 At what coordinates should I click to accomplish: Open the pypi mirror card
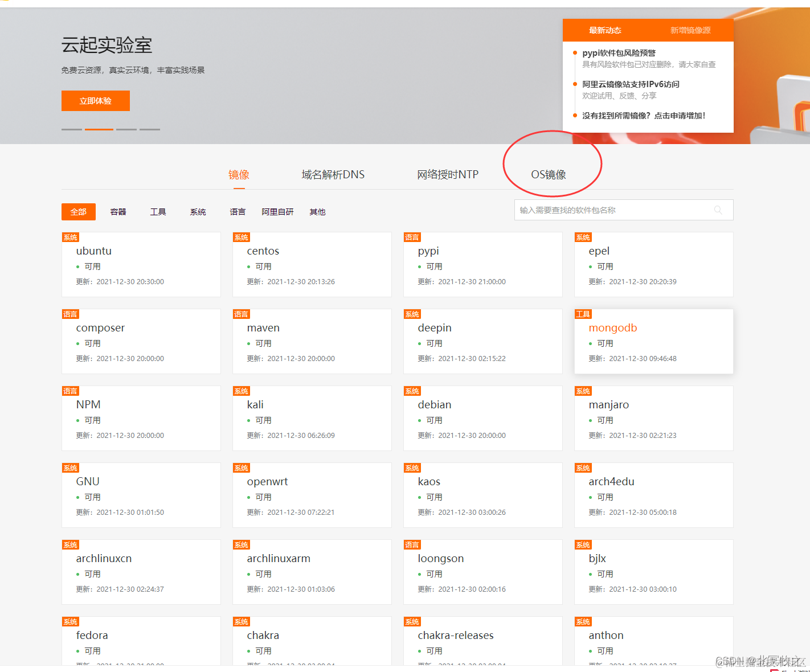coord(483,264)
